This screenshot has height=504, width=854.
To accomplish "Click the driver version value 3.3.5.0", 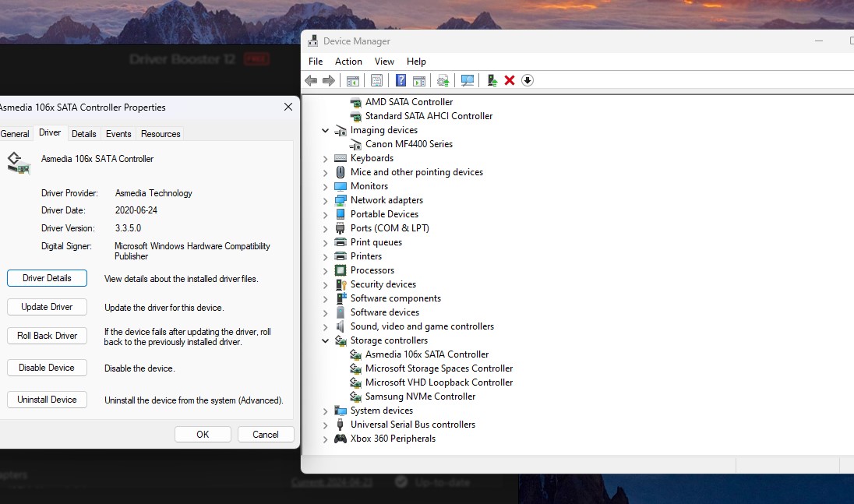I will pyautogui.click(x=128, y=228).
